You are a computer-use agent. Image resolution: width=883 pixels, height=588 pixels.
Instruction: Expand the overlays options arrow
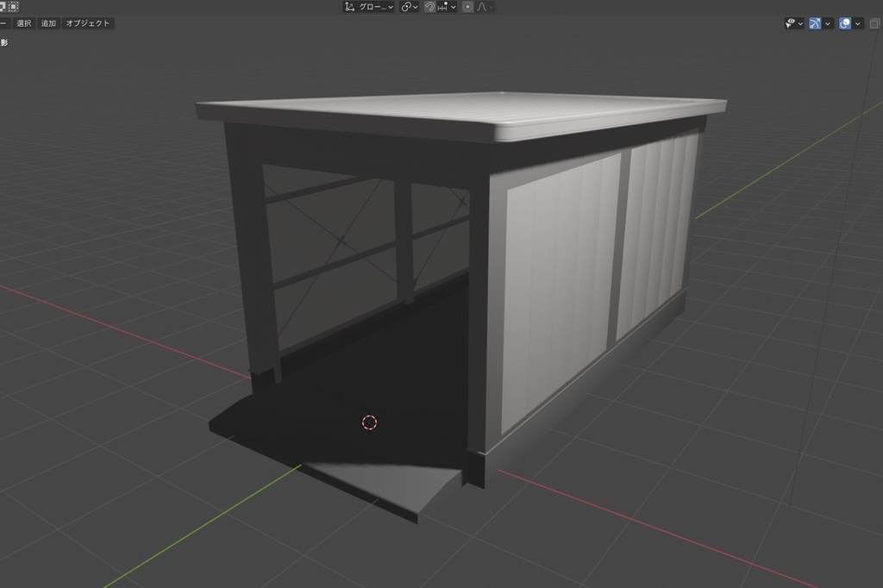pyautogui.click(x=858, y=23)
